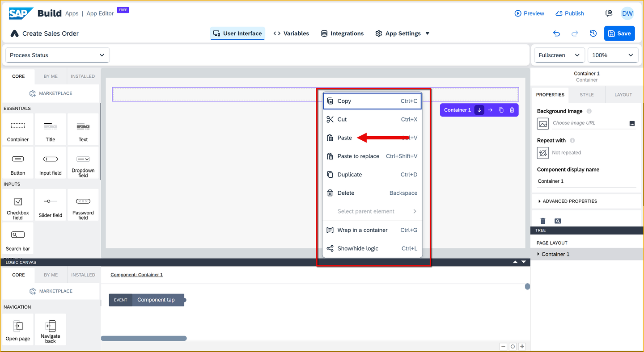Click the Choose image URL field
Viewport: 644px width, 352px height.
tap(589, 123)
